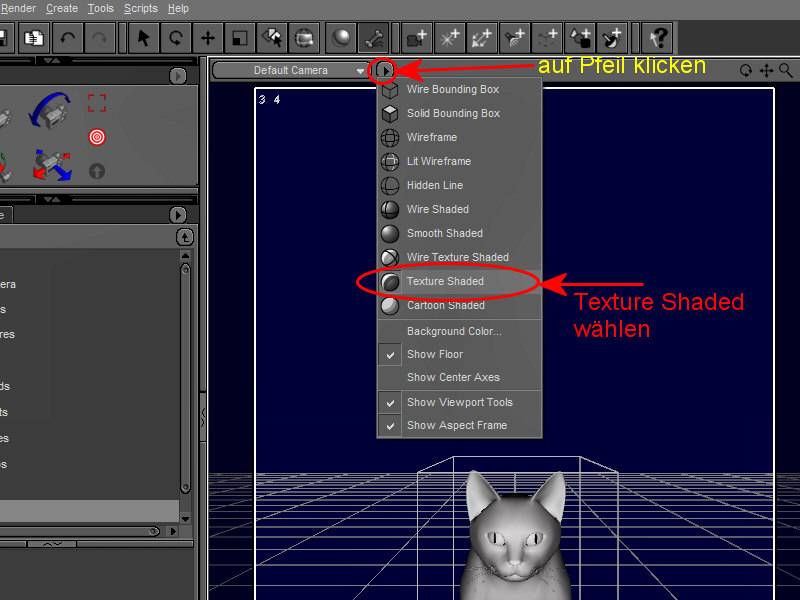Image resolution: width=800 pixels, height=600 pixels.
Task: Select Lit Wireframe draw style
Action: point(459,161)
